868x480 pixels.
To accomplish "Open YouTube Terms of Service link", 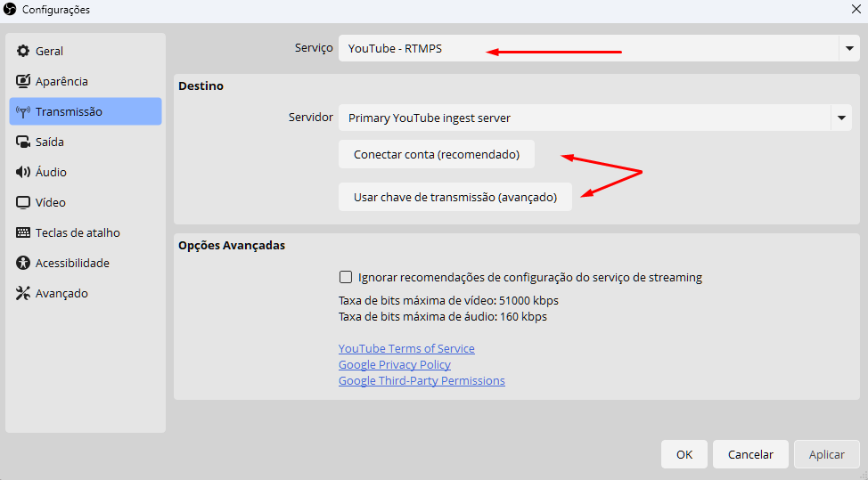I will [x=406, y=349].
